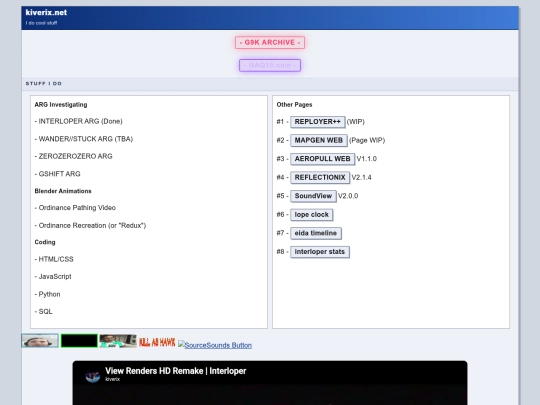This screenshot has height=405, width=540.
Task: Open the G9K ARCHIVE button
Action: click(x=270, y=43)
